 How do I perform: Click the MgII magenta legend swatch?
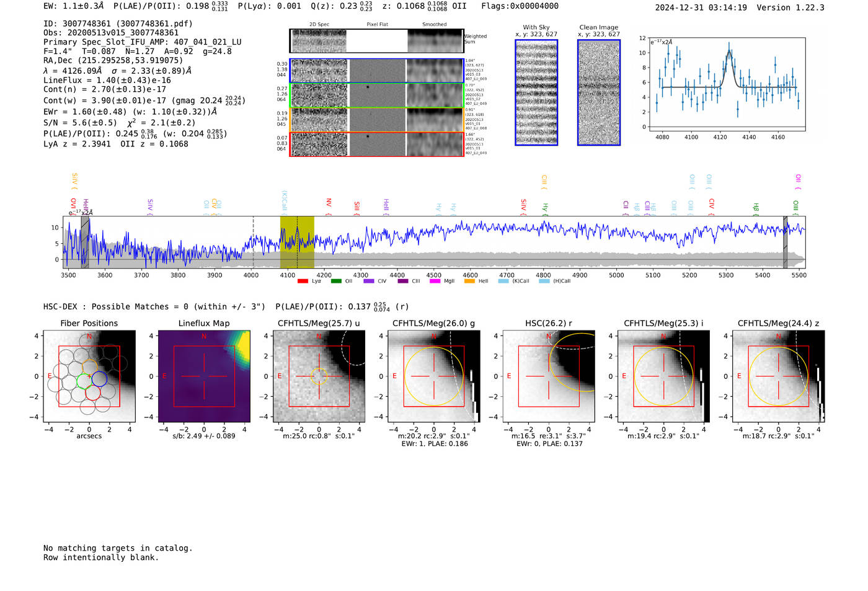[435, 281]
